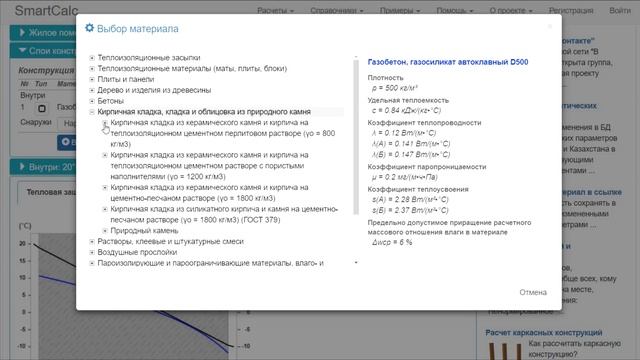The height and width of the screenshot is (360, 640).
Task: Open the Примеры menu
Action: 400,11
